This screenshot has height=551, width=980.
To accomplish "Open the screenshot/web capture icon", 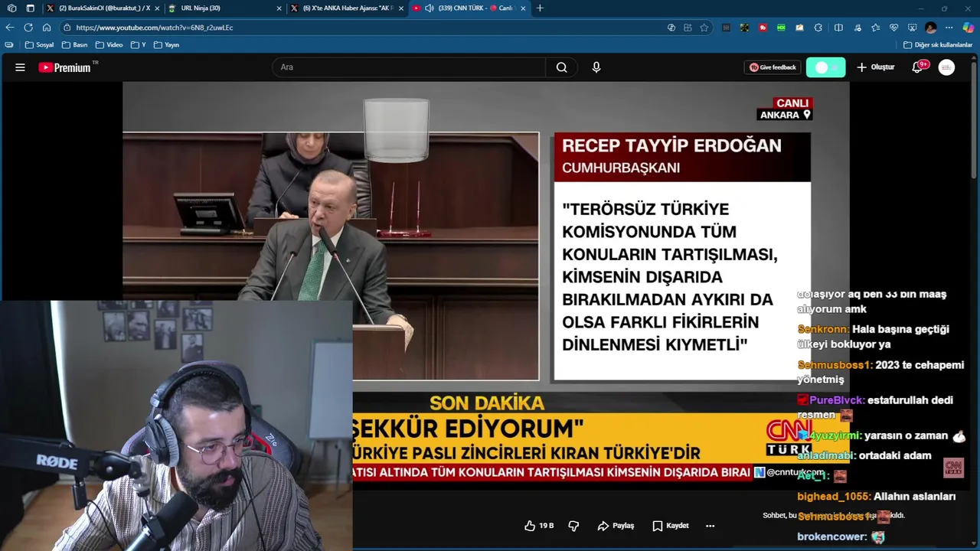I will [912, 28].
